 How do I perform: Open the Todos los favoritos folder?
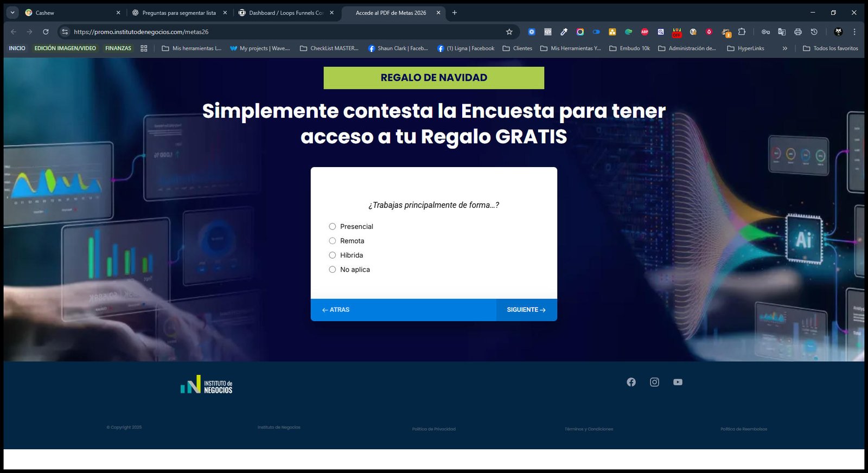point(830,48)
